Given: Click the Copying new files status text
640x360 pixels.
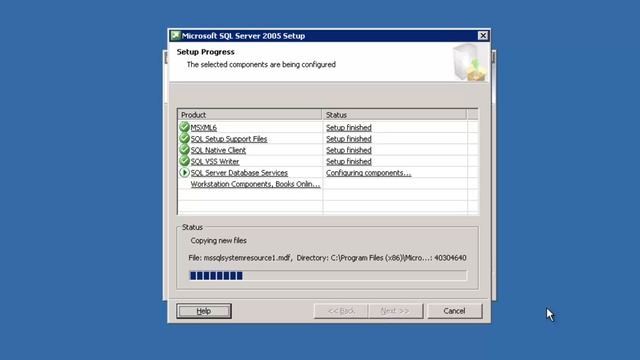Looking at the screenshot, I should [x=218, y=241].
